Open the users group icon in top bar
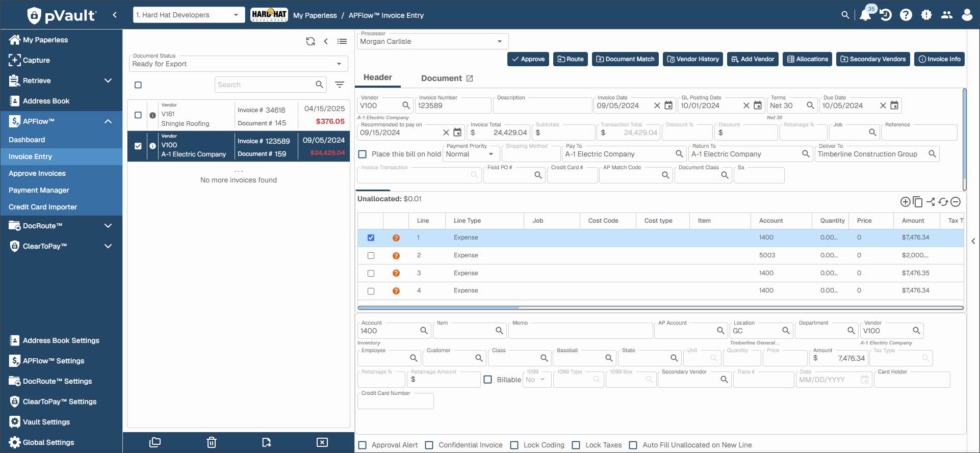This screenshot has height=453, width=980. pyautogui.click(x=947, y=15)
